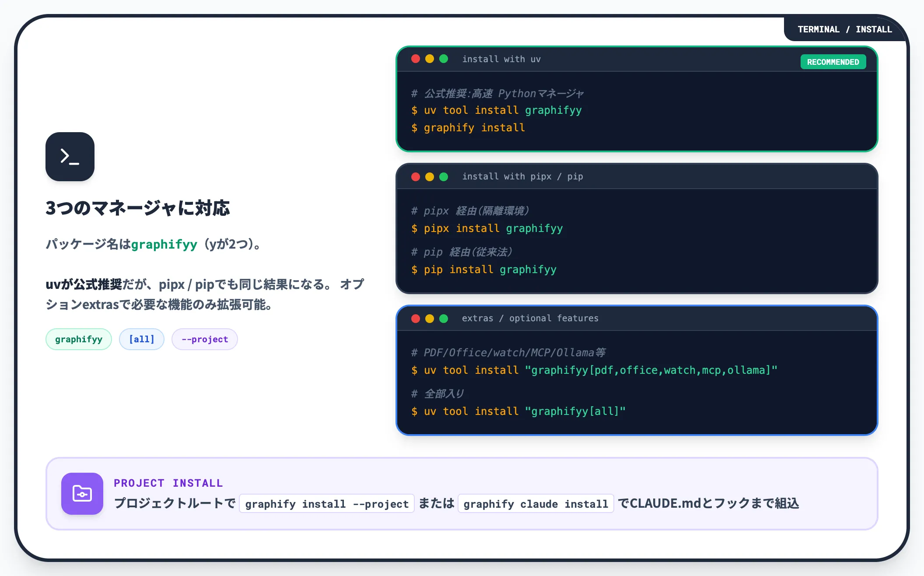Screen dimensions: 924x576
Task: Click the '$ pip install graphifyy' command
Action: tap(484, 270)
